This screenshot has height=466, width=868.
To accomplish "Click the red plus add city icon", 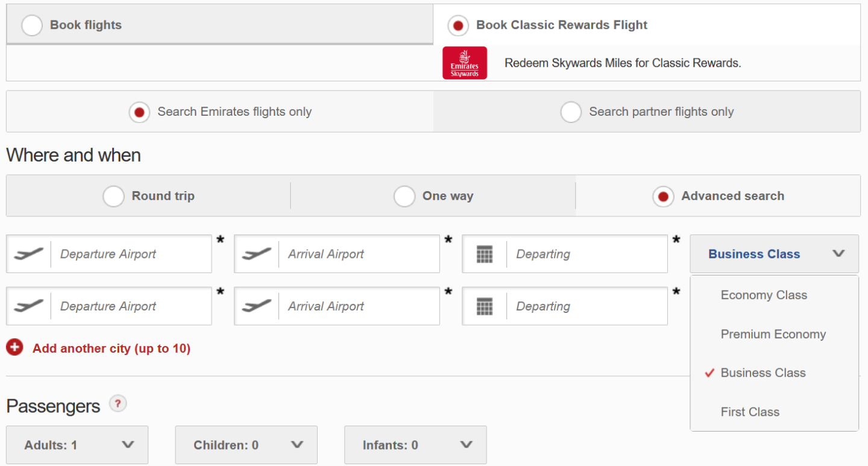I will pyautogui.click(x=14, y=348).
